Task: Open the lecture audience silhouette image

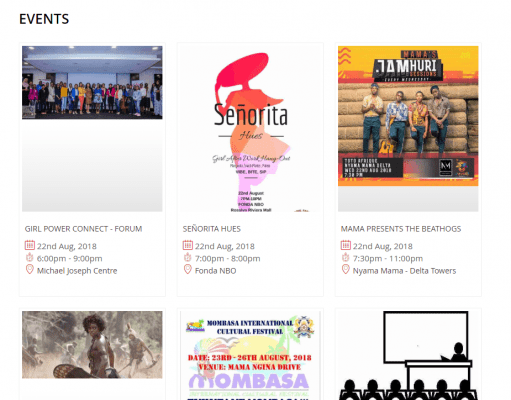Action: click(x=408, y=356)
